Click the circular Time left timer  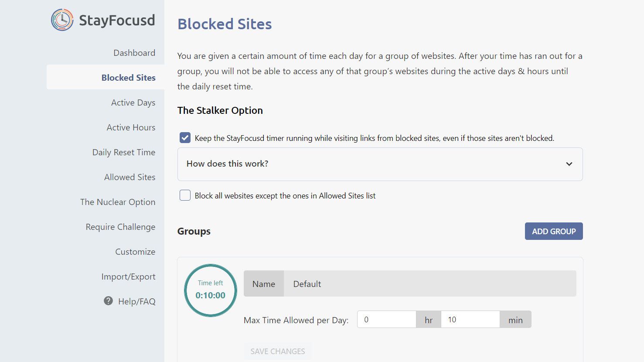[211, 290]
